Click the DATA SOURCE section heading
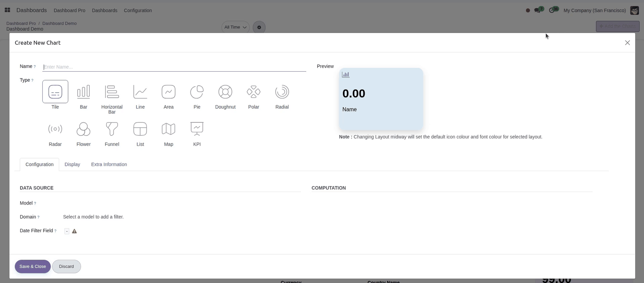Image resolution: width=644 pixels, height=283 pixels. click(37, 188)
